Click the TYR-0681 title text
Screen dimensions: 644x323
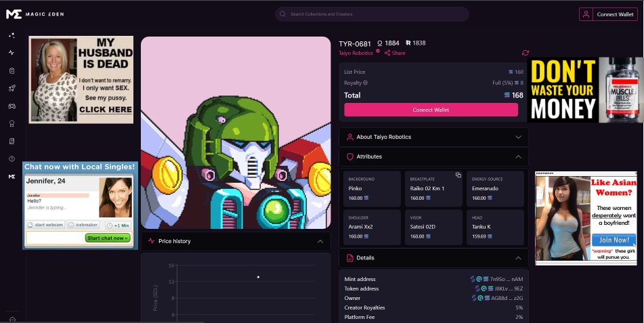tap(355, 43)
